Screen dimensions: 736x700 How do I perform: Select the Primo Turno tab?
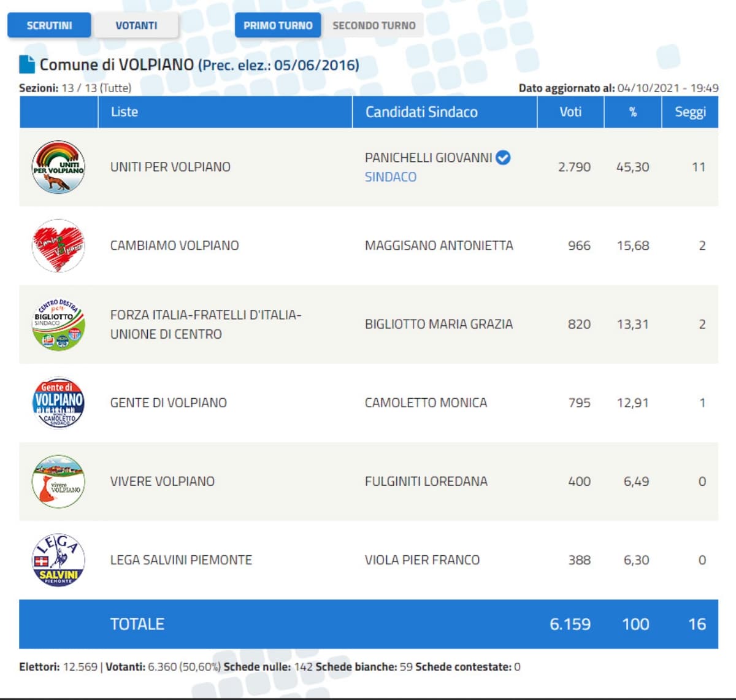pyautogui.click(x=278, y=25)
